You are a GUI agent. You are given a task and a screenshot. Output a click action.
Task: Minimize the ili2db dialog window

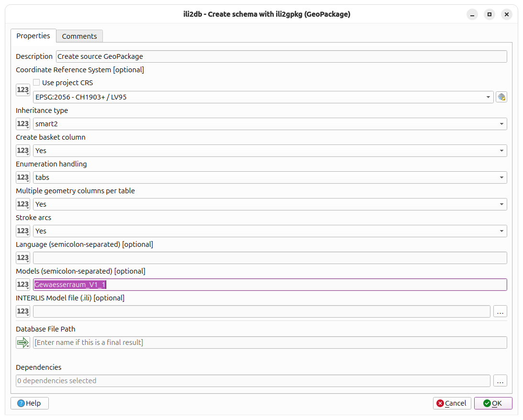tap(472, 14)
